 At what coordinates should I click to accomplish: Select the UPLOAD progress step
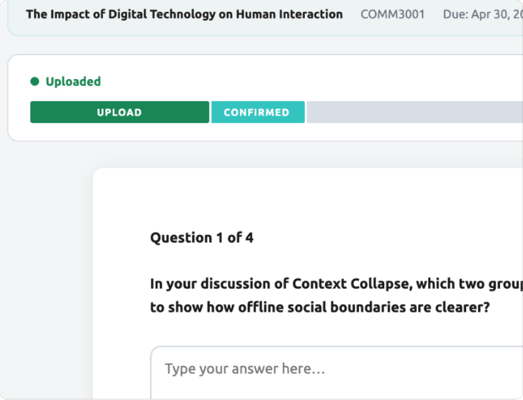119,112
